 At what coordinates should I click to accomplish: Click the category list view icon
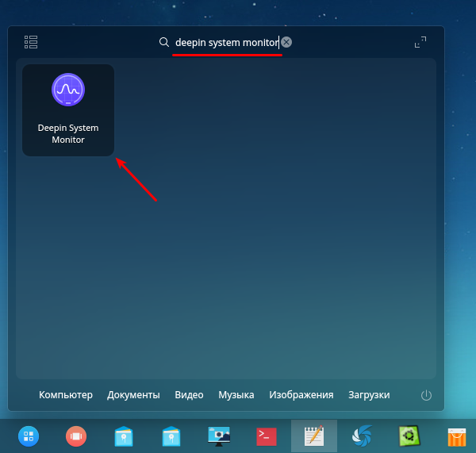[31, 42]
